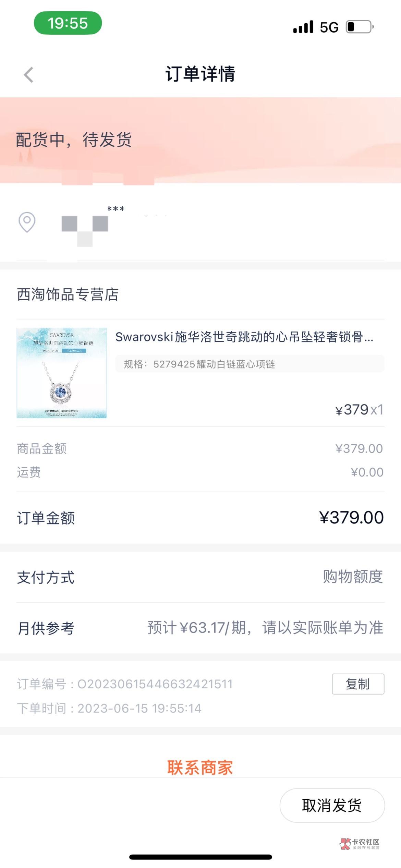This screenshot has width=401, height=868.
Task: Tap the 配货中，待发货 status banner
Action: click(74, 140)
